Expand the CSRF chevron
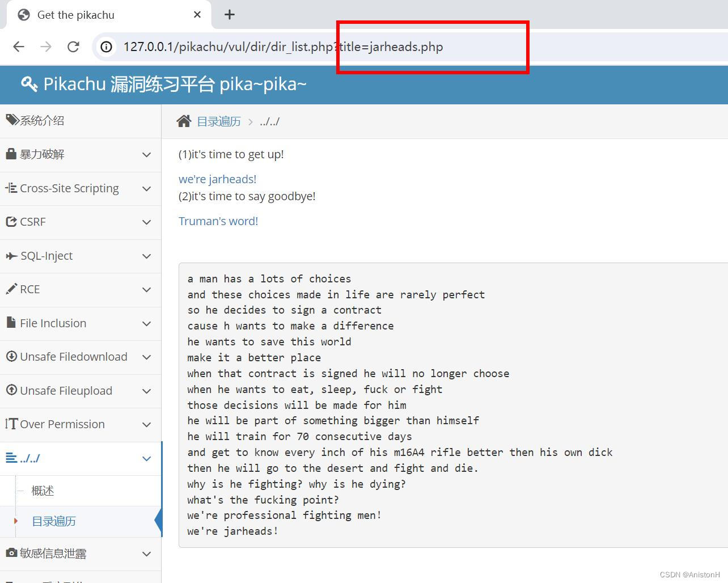The width and height of the screenshot is (728, 583). point(146,222)
